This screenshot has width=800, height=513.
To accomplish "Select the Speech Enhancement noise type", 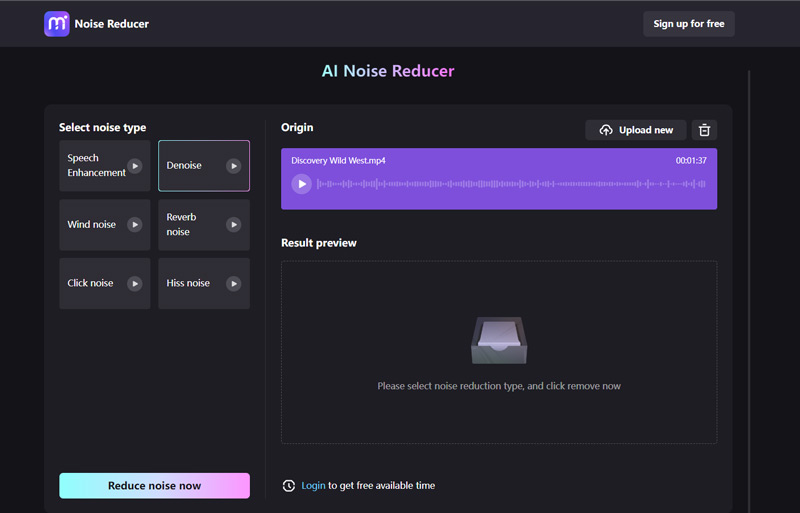I will (105, 166).
